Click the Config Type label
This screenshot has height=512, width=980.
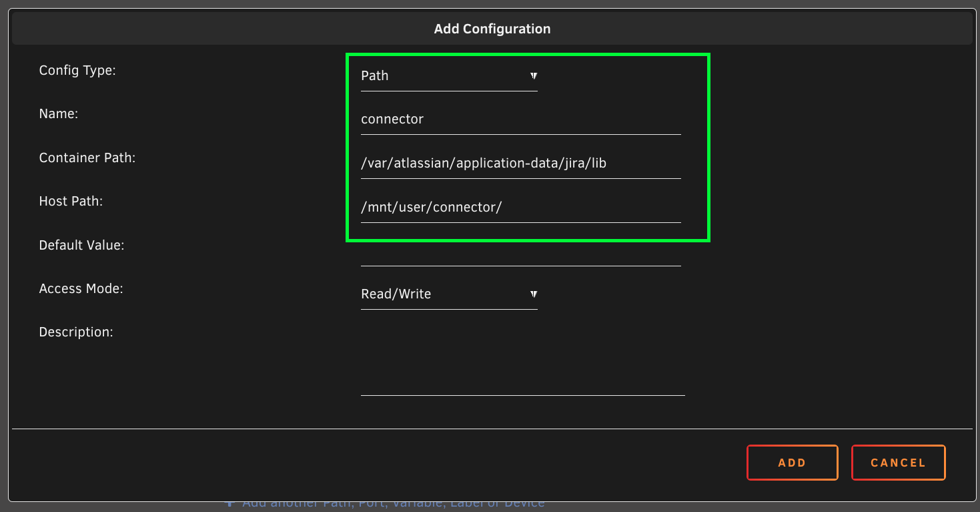77,70
